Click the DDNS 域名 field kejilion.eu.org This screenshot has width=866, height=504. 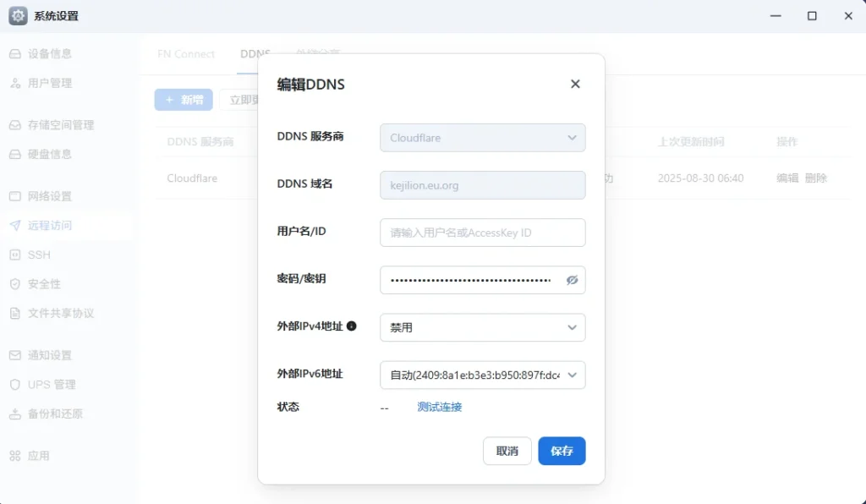point(482,185)
